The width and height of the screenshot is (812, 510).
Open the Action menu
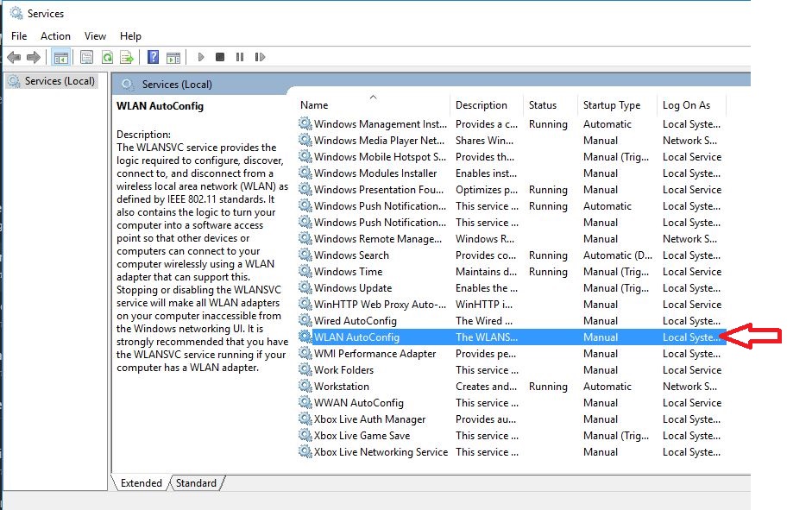[55, 36]
